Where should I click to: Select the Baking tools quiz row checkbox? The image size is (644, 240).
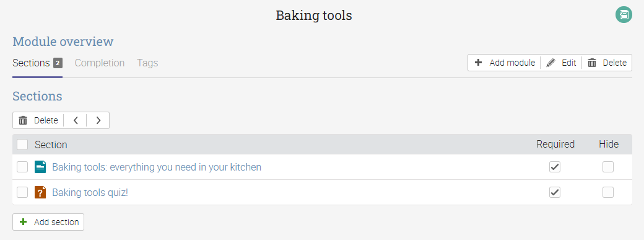pyautogui.click(x=22, y=192)
